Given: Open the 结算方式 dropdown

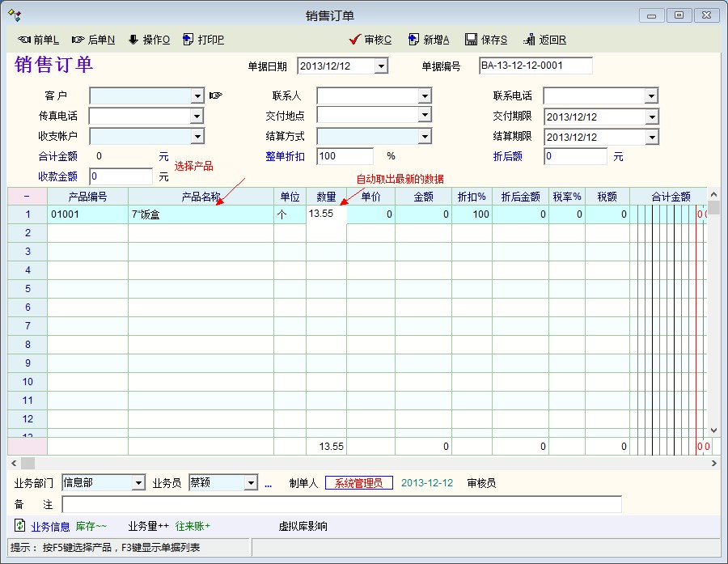Looking at the screenshot, I should (x=425, y=136).
